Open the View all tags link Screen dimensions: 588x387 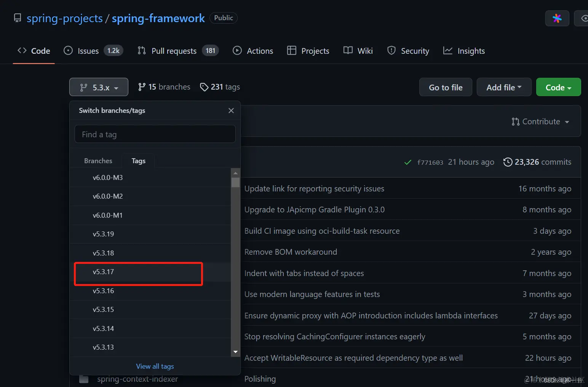(155, 366)
